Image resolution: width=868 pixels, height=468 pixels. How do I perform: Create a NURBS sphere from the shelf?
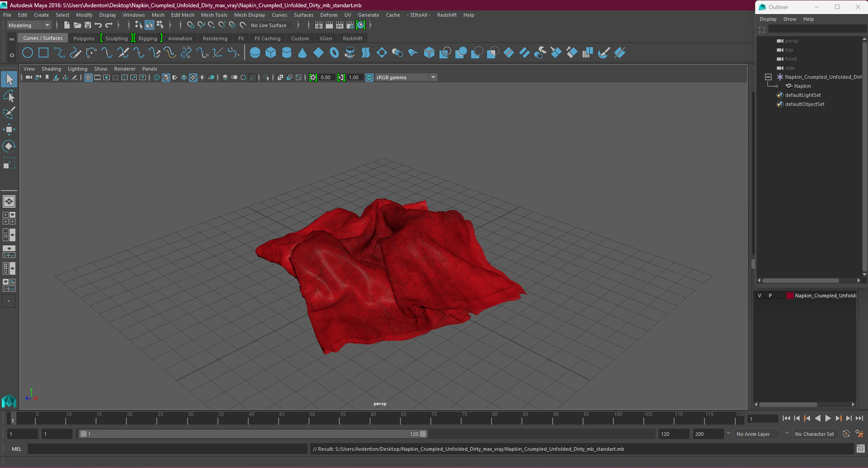click(x=255, y=53)
